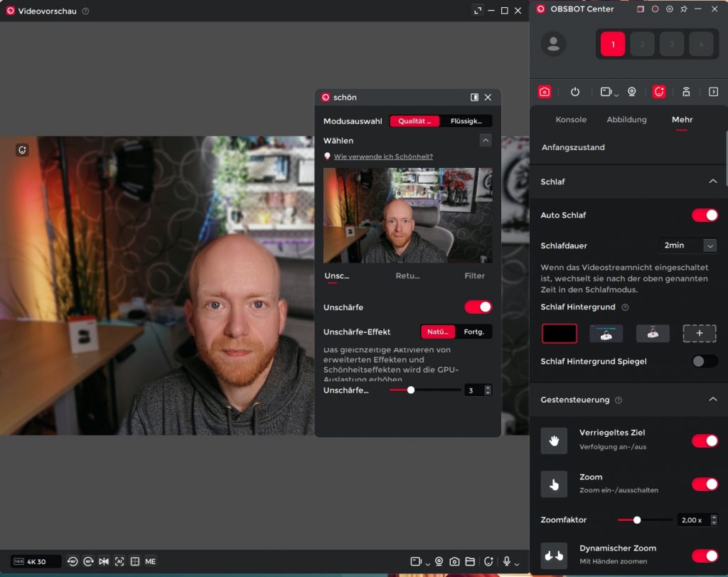Image resolution: width=728 pixels, height=577 pixels.
Task: Pin the OBSBOT Center window
Action: point(684,9)
